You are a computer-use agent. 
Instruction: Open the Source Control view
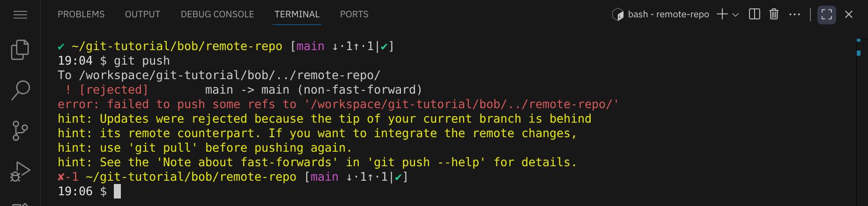[x=20, y=131]
